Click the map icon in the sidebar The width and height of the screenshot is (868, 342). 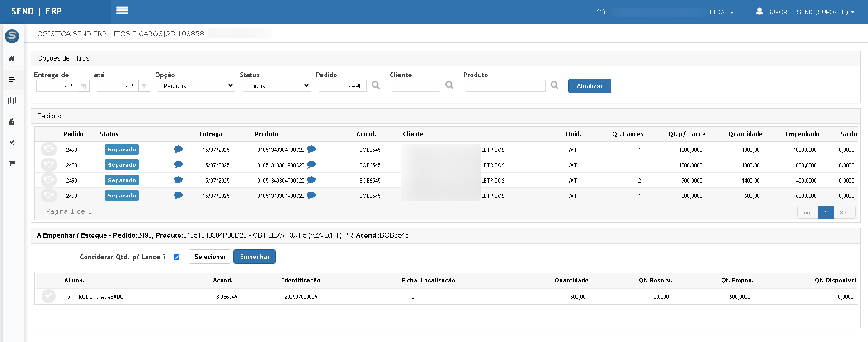12,101
